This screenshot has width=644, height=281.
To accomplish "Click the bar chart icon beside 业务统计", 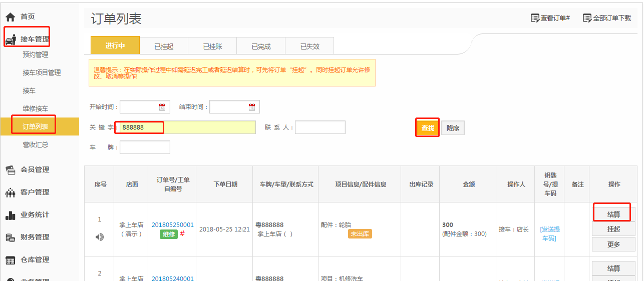I will pyautogui.click(x=10, y=215).
